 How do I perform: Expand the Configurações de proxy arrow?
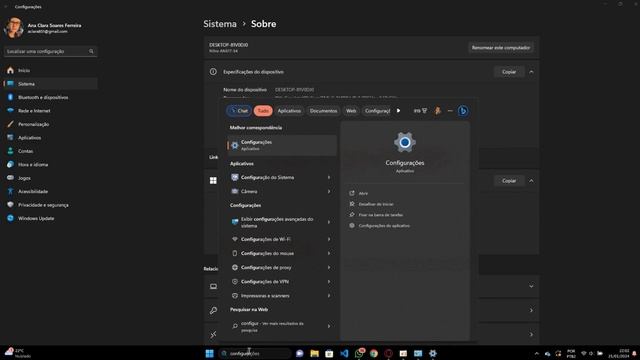click(x=329, y=267)
